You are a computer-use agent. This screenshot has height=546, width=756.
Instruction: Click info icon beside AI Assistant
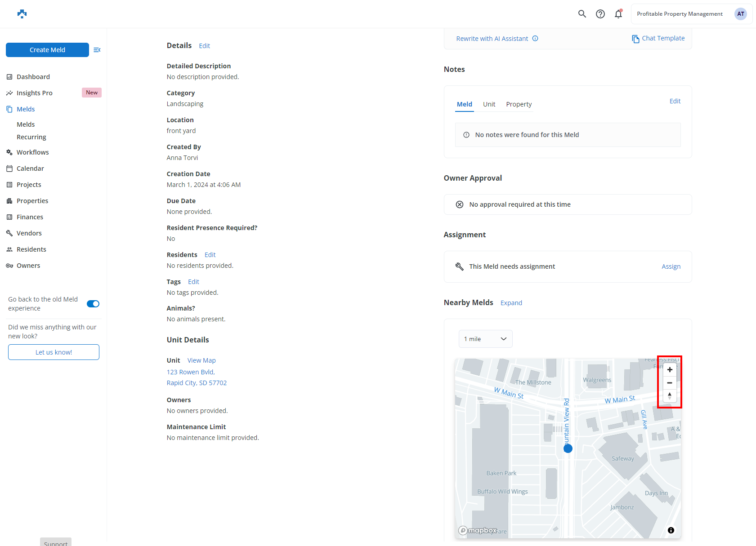(535, 39)
